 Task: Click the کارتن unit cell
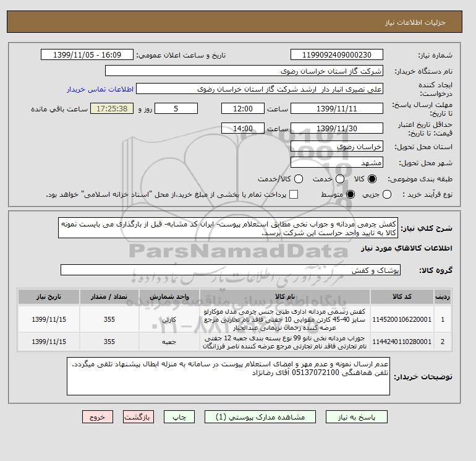click(x=169, y=320)
